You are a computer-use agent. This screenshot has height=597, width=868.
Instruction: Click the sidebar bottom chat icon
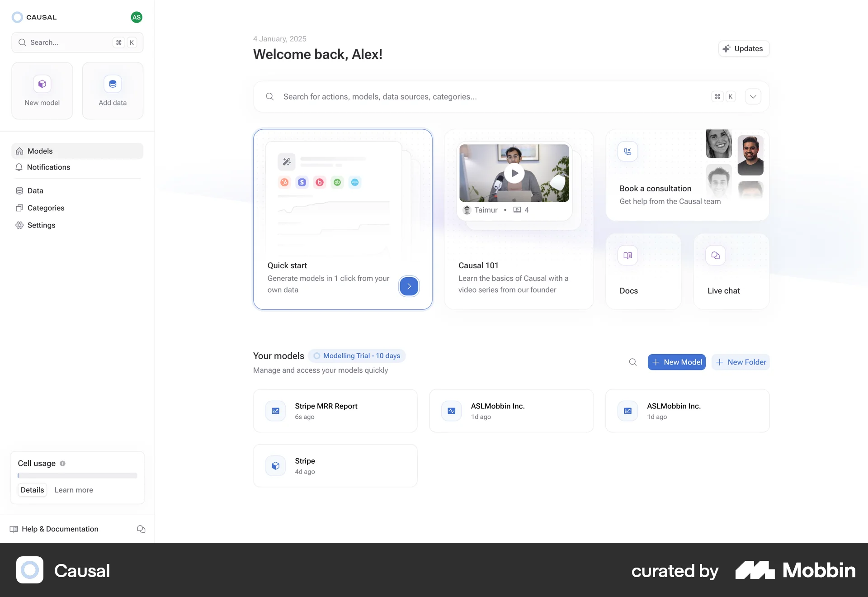141,529
